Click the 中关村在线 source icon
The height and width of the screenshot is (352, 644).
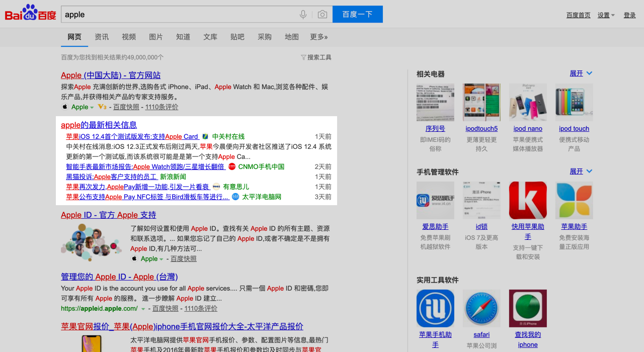205,137
